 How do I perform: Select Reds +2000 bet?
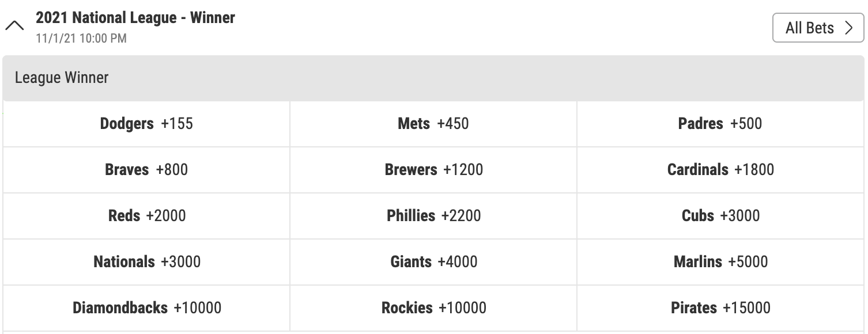click(146, 216)
